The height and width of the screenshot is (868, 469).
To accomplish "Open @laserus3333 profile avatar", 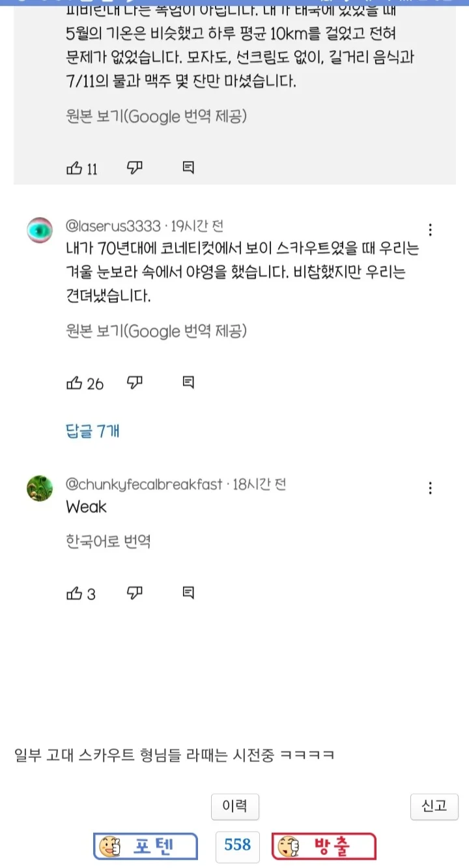I will pyautogui.click(x=40, y=229).
